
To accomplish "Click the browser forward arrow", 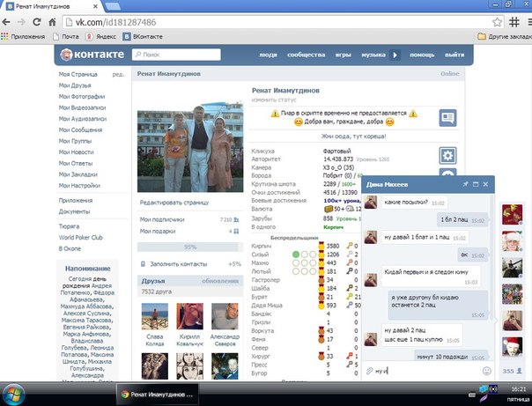I will (21, 22).
